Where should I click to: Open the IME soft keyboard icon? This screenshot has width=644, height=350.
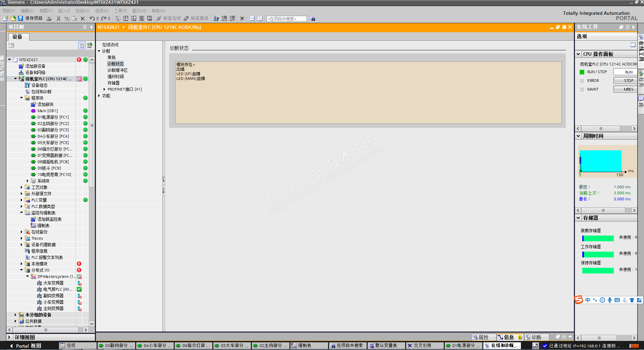(x=617, y=300)
